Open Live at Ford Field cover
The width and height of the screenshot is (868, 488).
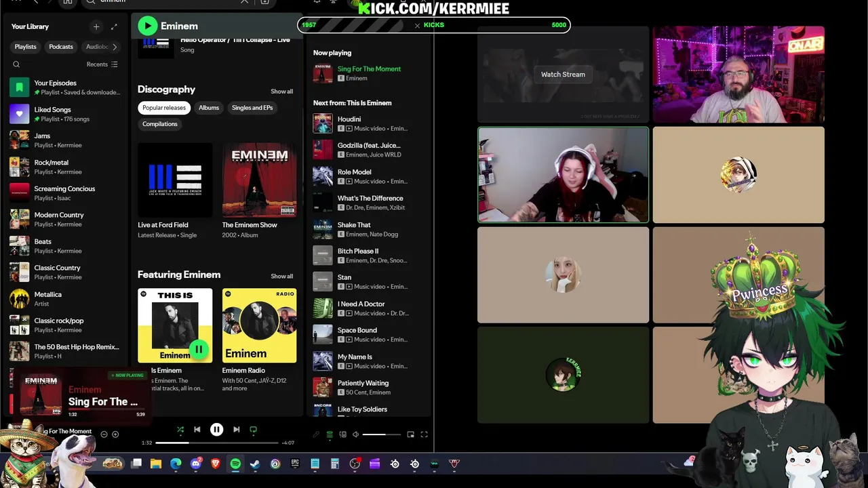(175, 180)
